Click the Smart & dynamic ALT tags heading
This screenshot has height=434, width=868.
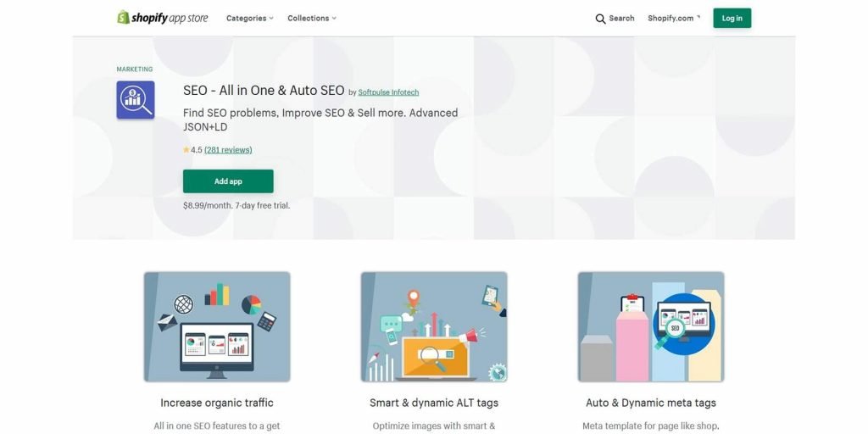tap(434, 403)
